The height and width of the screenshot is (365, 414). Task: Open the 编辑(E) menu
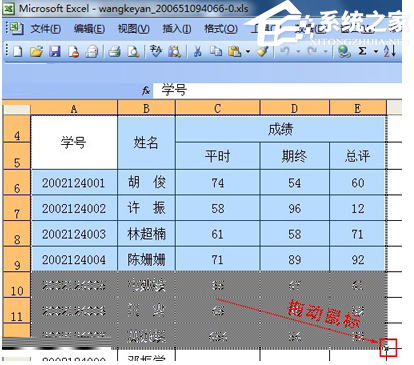[x=89, y=29]
